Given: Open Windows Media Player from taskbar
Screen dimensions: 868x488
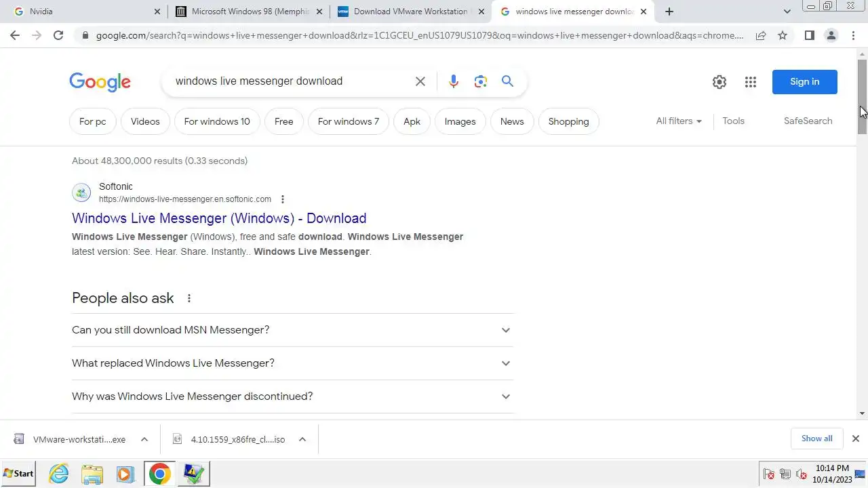Looking at the screenshot, I should pos(125,474).
